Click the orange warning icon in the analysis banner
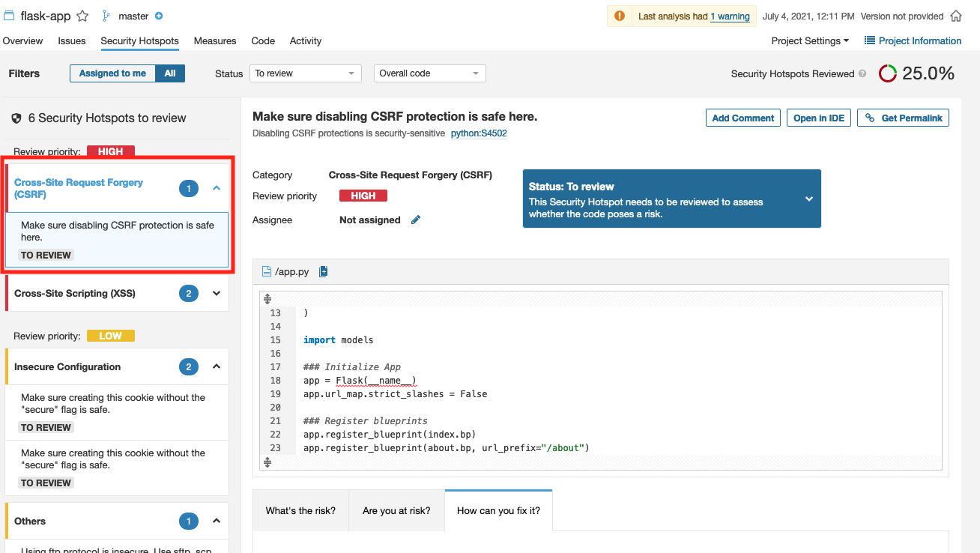Screen dimensions: 980x553 tap(620, 16)
